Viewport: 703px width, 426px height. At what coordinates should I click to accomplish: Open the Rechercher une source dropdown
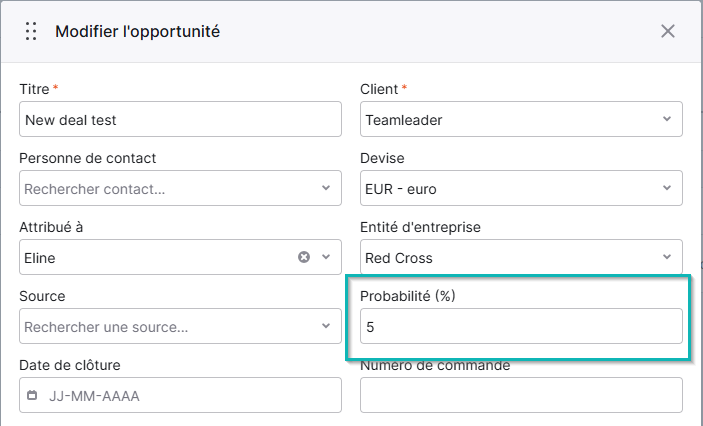click(x=180, y=326)
